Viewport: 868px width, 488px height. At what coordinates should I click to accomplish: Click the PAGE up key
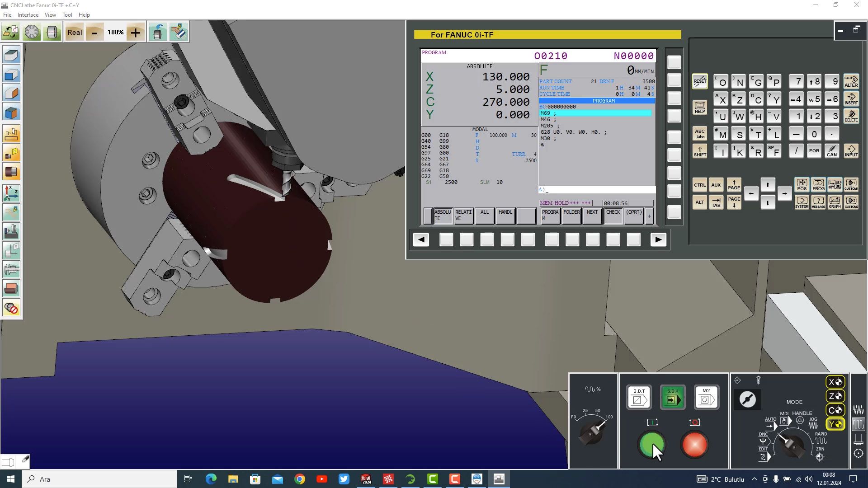[734, 184]
